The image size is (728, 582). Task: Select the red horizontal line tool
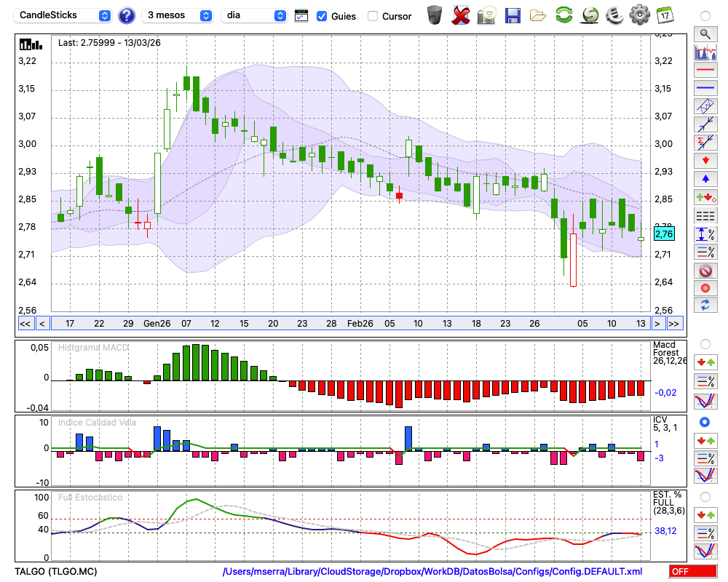coord(705,71)
